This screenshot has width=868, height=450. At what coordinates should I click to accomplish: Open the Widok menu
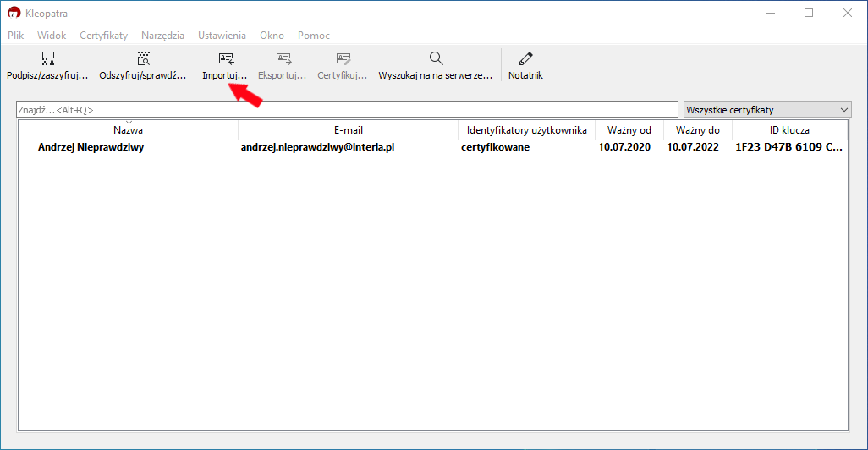point(52,36)
